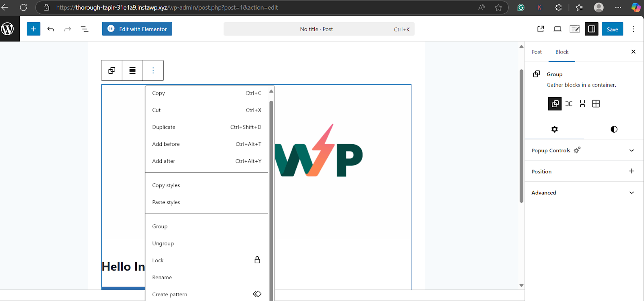View site information lock icon

(x=46, y=7)
